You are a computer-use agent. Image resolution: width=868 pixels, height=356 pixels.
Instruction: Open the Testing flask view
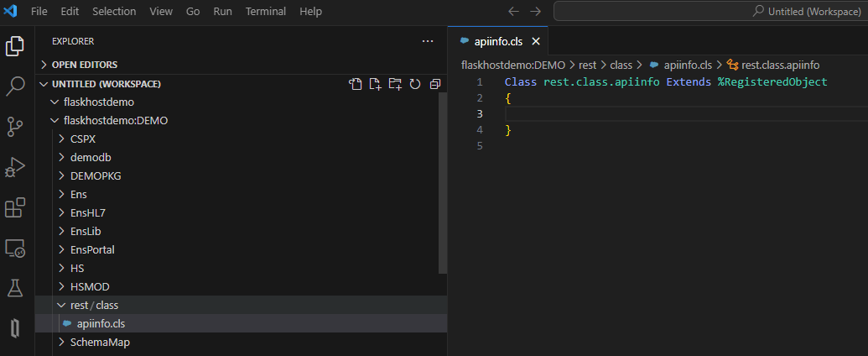coord(15,288)
